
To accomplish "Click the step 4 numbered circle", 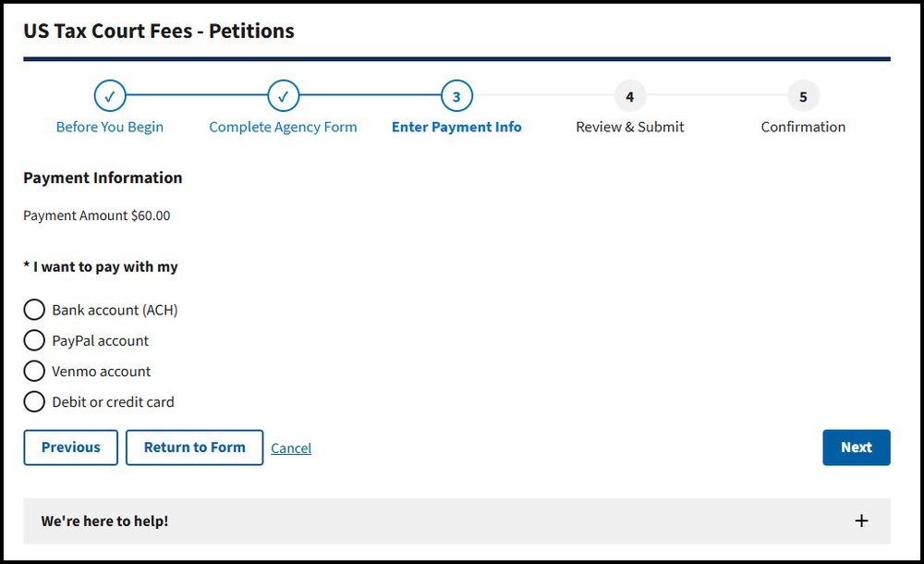I will 629,95.
